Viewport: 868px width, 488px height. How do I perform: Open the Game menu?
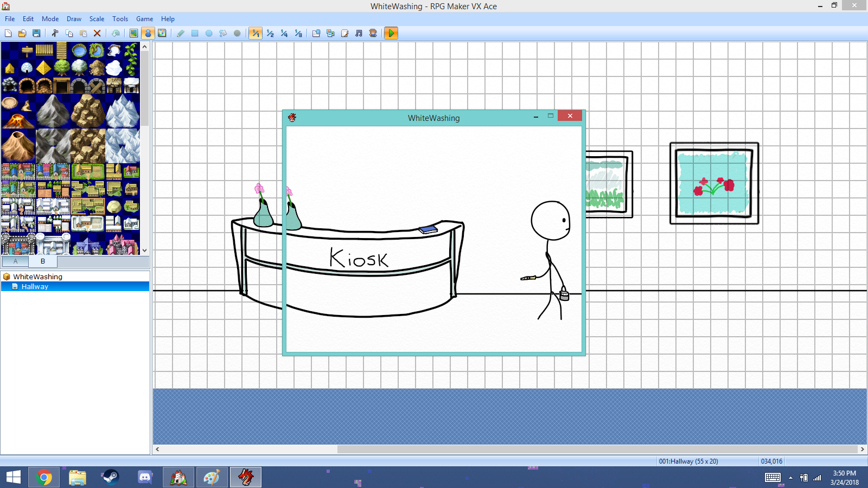144,19
